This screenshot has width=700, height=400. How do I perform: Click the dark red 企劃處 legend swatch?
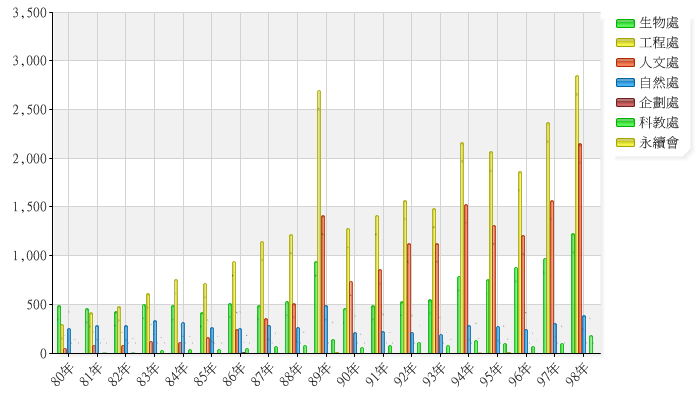626,103
